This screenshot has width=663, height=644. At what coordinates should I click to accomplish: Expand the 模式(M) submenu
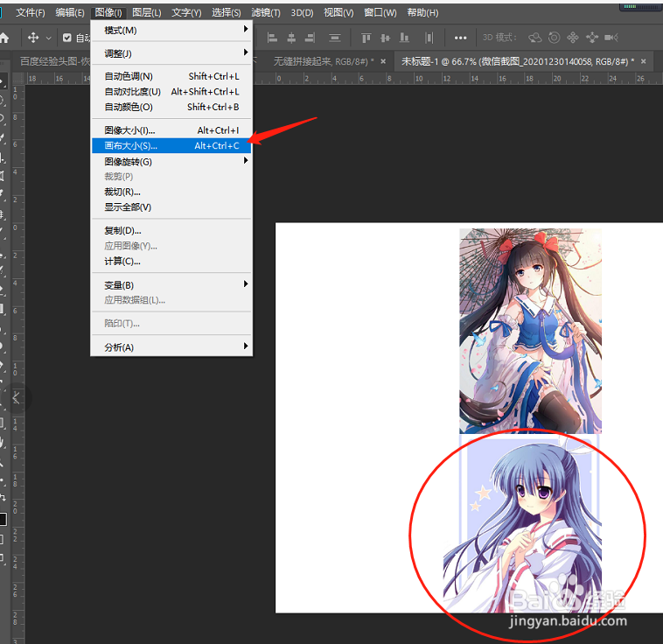pos(171,30)
